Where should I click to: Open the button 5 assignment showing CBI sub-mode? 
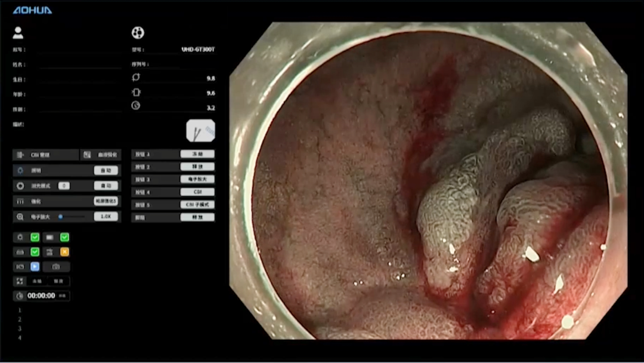click(197, 205)
